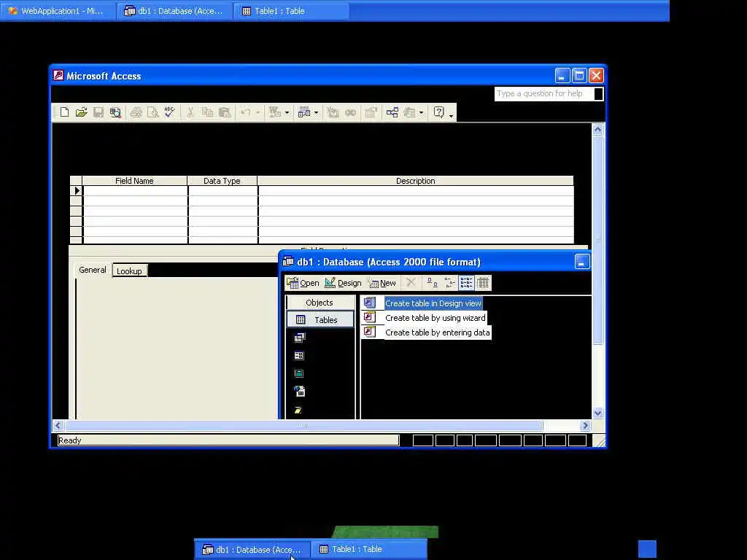Click the Objects header button
747x560 pixels.
point(320,303)
